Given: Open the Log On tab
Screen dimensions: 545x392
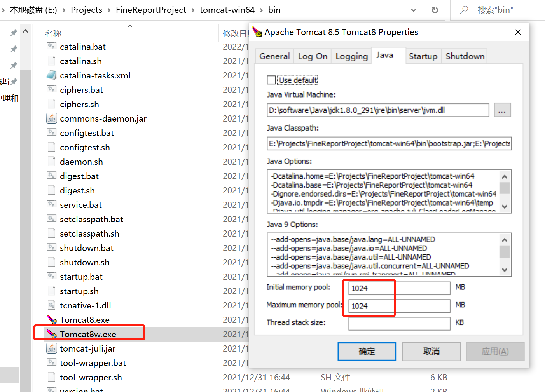Looking at the screenshot, I should tap(313, 56).
